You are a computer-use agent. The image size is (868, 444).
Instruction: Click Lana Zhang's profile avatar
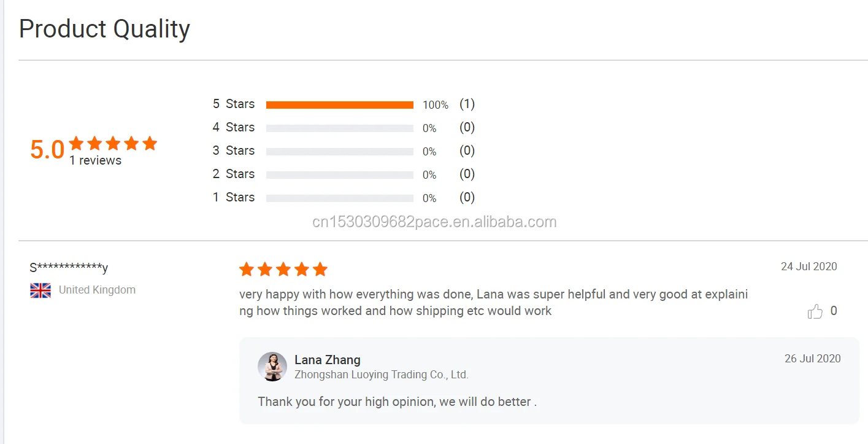click(272, 367)
